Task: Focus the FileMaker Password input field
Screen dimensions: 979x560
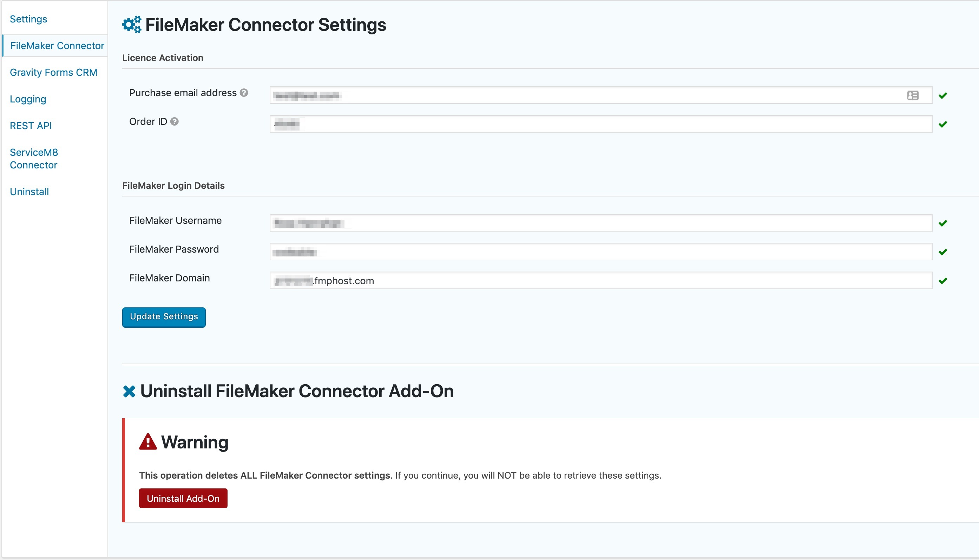Action: (601, 252)
